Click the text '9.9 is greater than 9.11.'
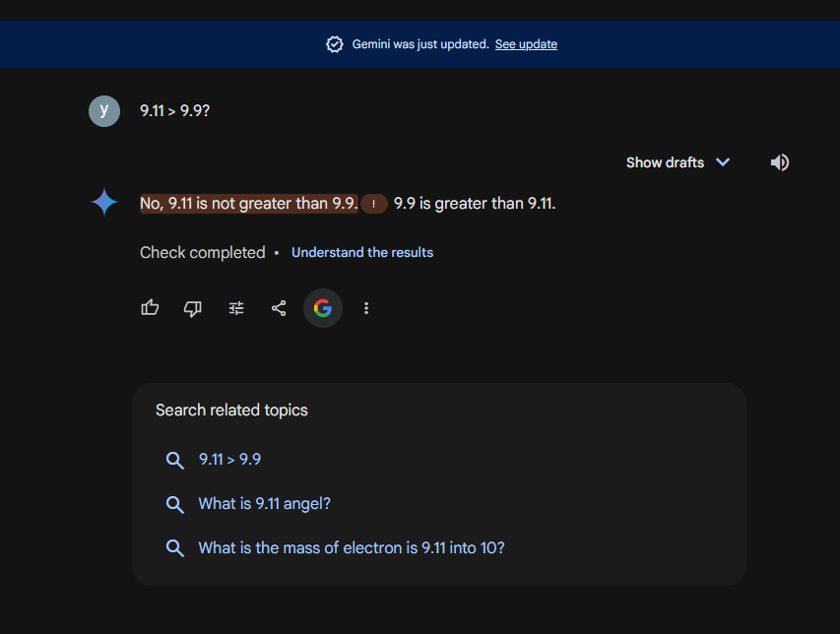This screenshot has height=634, width=840. coord(475,204)
